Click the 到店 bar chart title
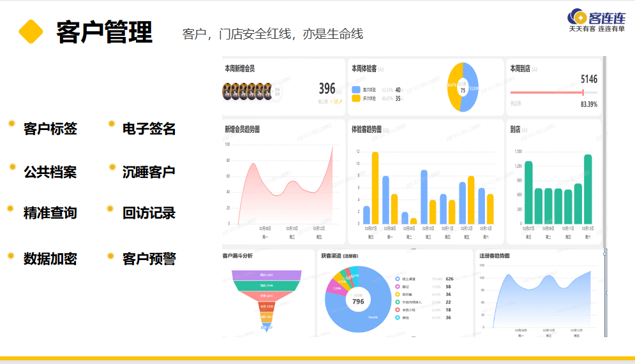This screenshot has height=364, width=635. (515, 129)
